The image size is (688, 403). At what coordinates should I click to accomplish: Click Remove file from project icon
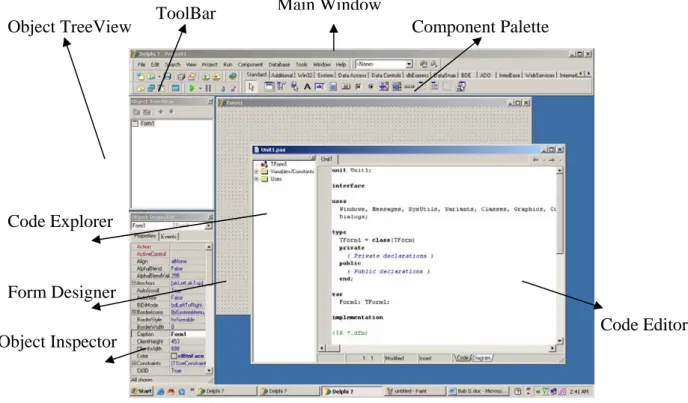[216, 76]
